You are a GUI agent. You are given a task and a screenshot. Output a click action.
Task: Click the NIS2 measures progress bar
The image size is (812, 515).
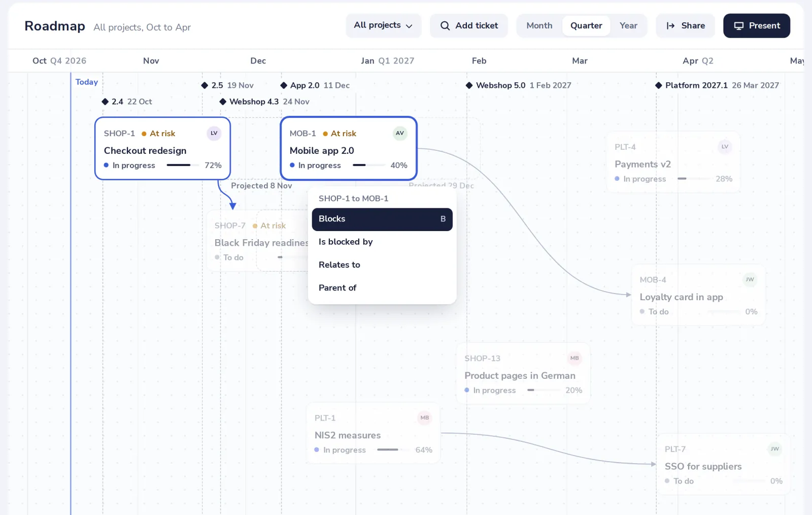393,449
